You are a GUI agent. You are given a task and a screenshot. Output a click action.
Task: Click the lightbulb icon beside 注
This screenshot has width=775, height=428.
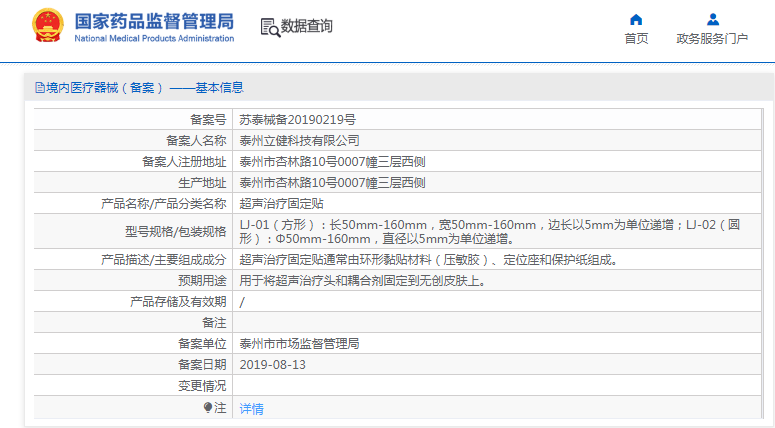click(208, 407)
